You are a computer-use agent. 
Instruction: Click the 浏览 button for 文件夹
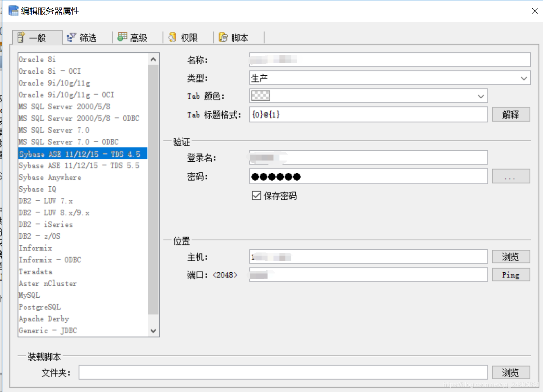511,373
